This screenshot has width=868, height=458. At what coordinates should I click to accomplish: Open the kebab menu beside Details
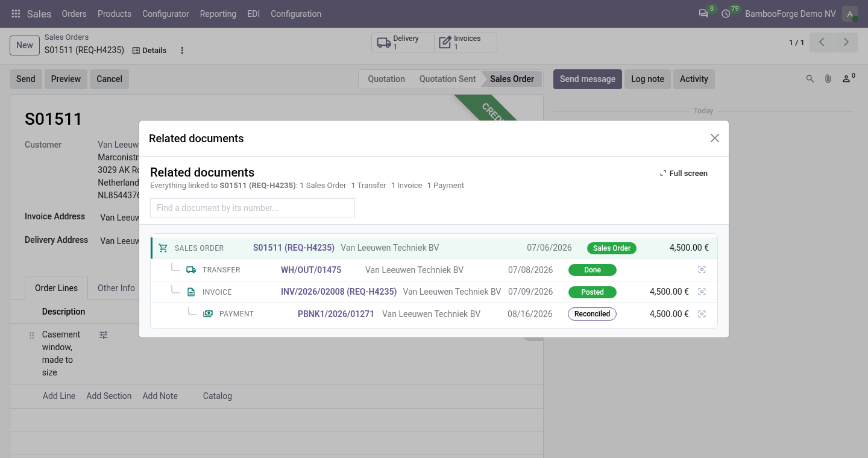(182, 51)
